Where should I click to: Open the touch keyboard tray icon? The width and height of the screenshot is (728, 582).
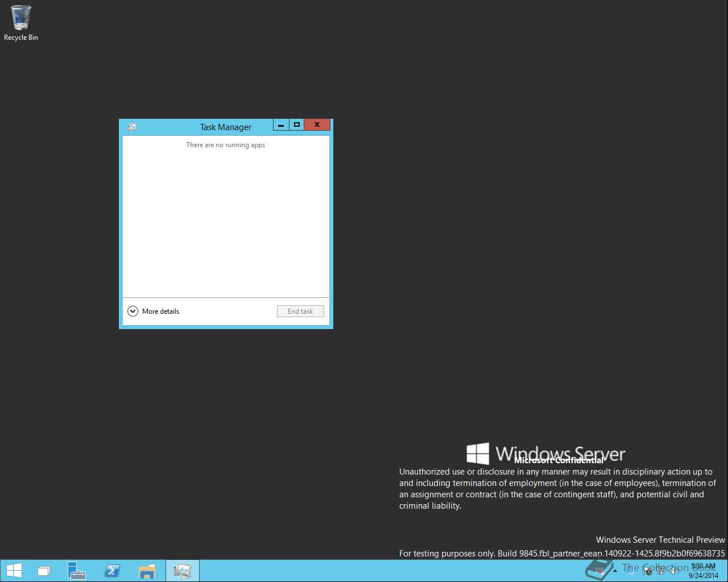599,571
